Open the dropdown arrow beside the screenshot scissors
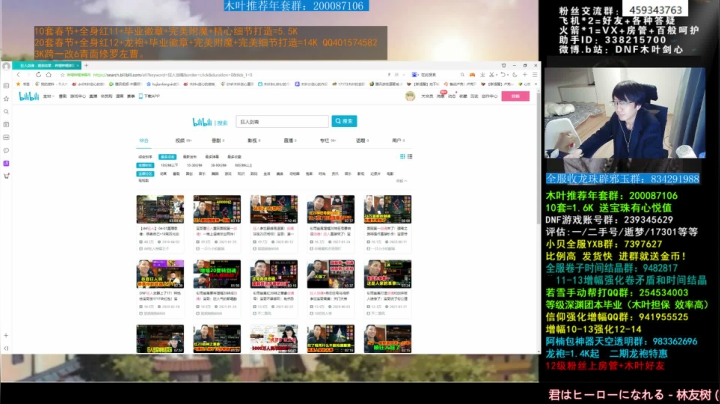This screenshot has height=404, width=720. coord(496,75)
